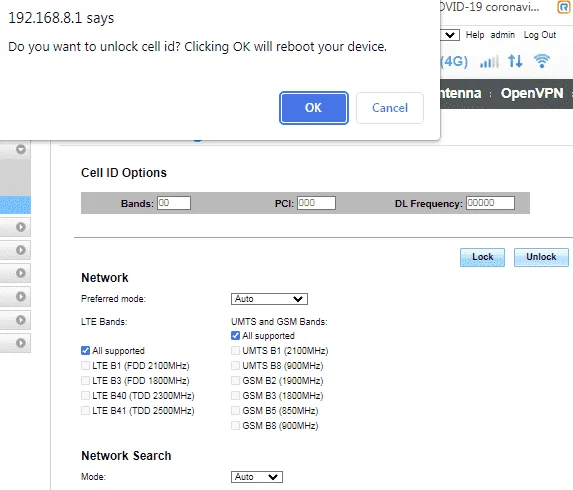Open the Network Search Mode dropdown
The image size is (573, 490).
point(257,477)
